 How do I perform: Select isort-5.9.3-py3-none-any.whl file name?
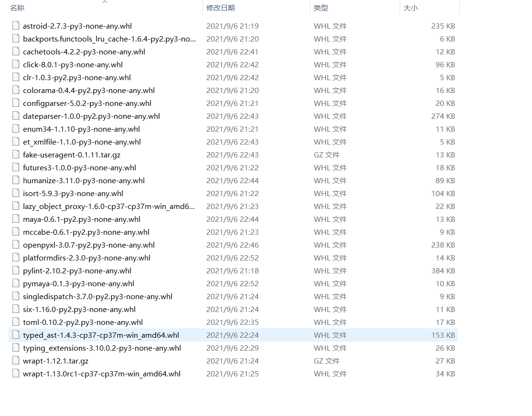point(73,194)
